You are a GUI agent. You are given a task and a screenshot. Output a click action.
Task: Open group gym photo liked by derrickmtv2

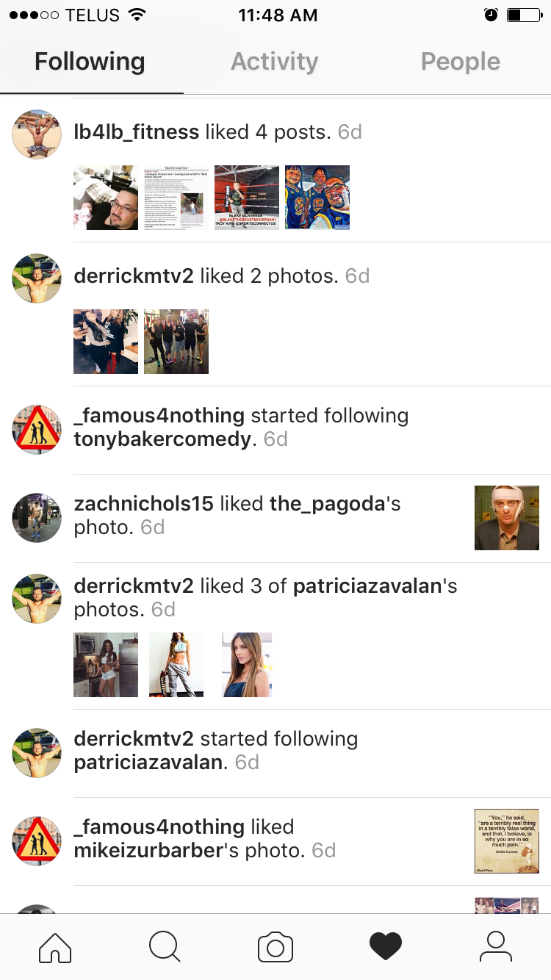click(x=176, y=342)
